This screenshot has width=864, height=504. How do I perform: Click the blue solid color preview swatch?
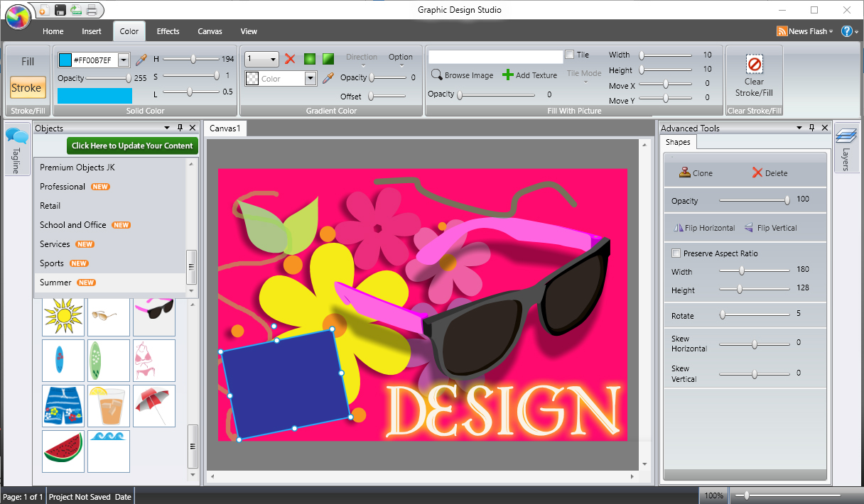94,96
